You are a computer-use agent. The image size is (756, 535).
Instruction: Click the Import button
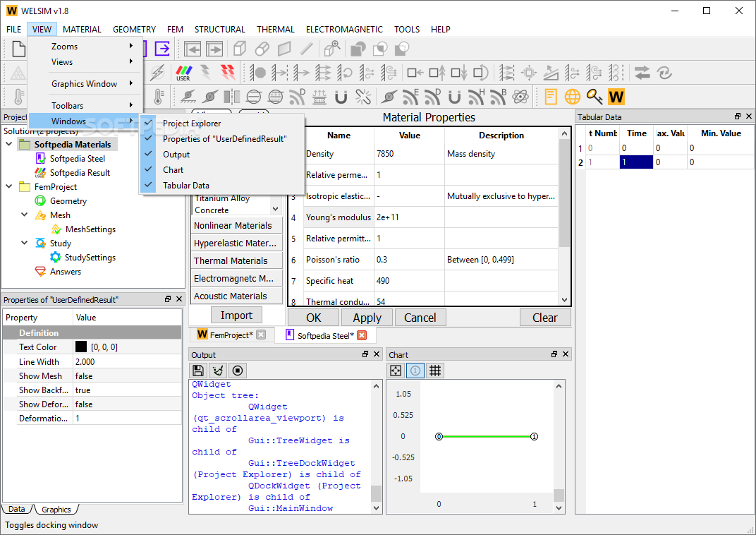coord(237,315)
